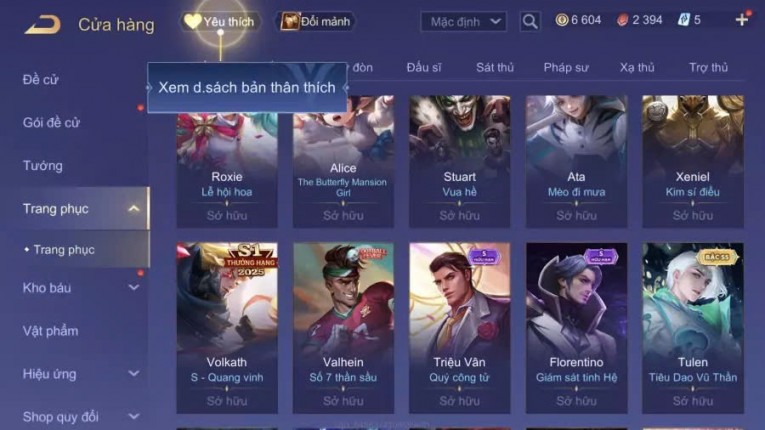
Task: Expand the Shop quy đổi section
Action: pos(133,416)
